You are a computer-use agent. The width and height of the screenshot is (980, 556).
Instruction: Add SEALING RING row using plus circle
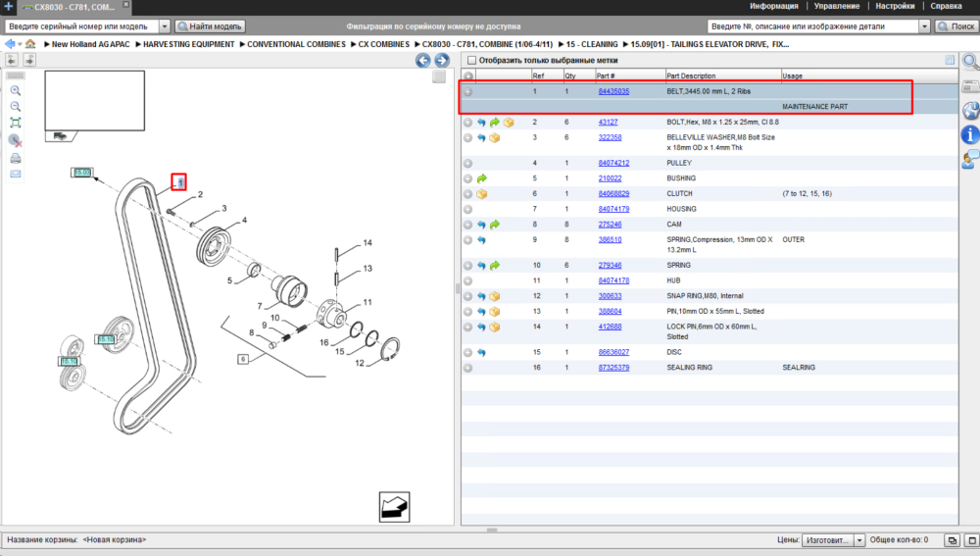[x=468, y=369]
